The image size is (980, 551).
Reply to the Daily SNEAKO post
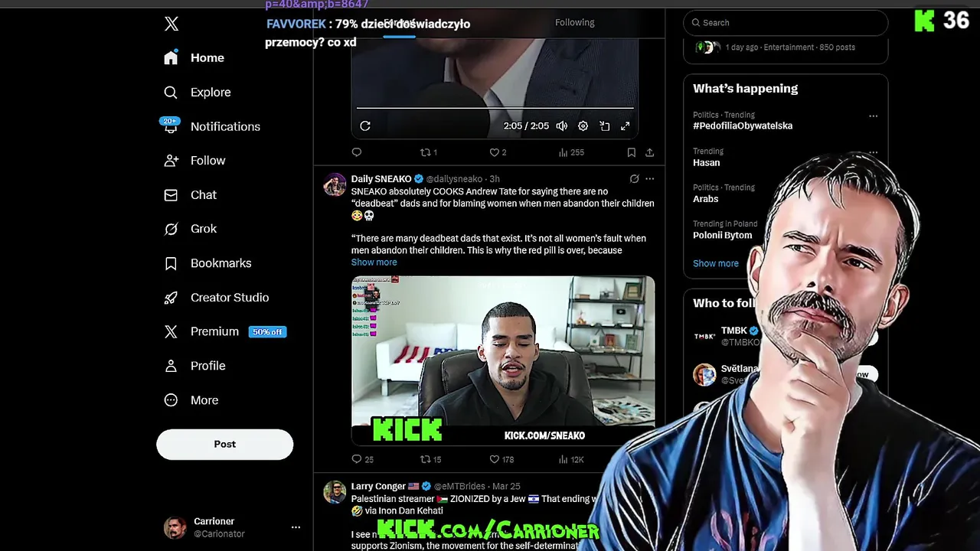click(x=362, y=459)
